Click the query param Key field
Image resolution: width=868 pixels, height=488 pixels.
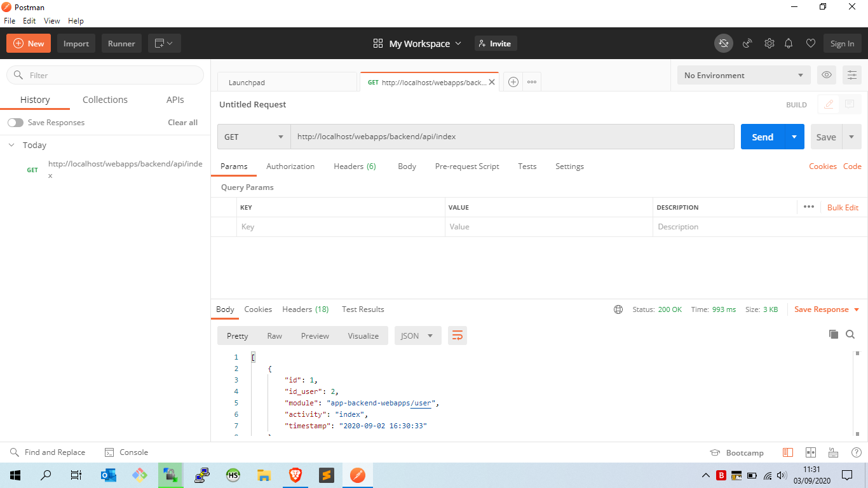340,227
